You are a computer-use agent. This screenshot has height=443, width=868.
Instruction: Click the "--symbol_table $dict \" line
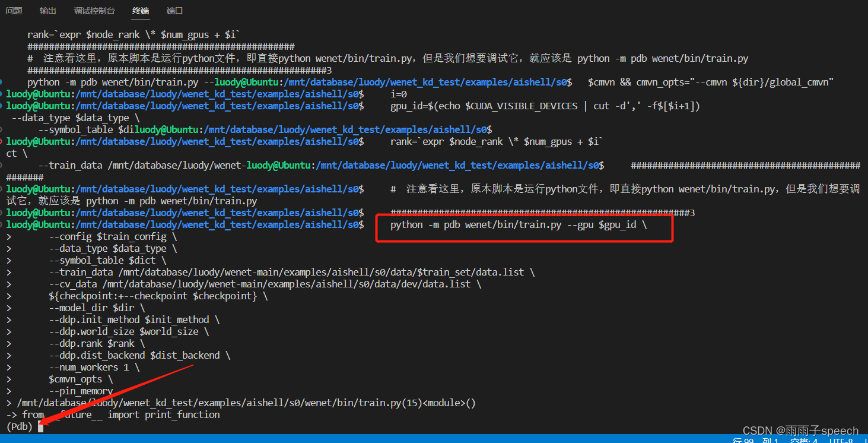click(x=107, y=260)
